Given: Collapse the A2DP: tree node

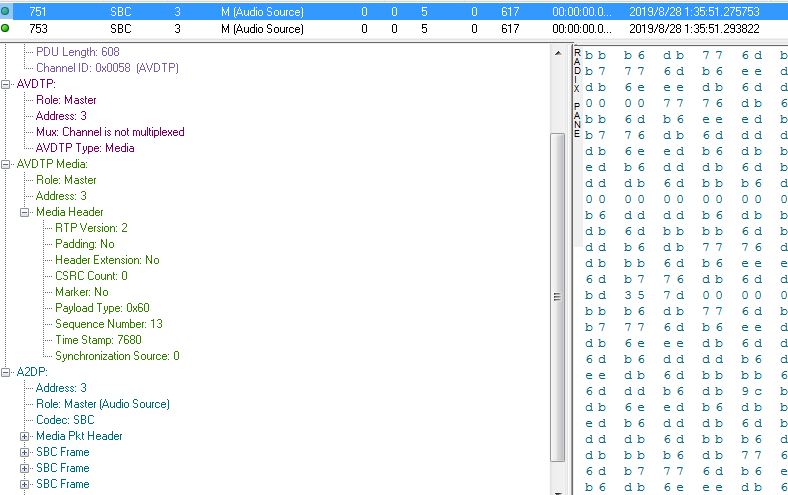Looking at the screenshot, I should click(6, 372).
